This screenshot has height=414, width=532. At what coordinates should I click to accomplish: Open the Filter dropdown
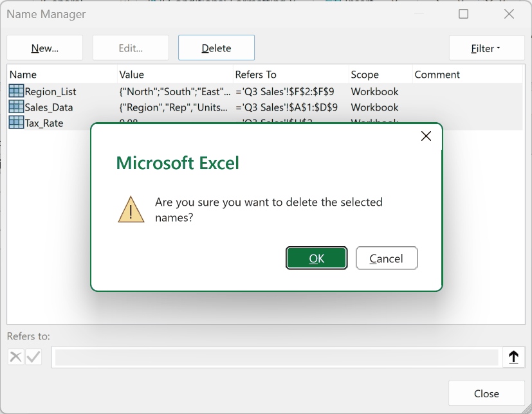486,48
